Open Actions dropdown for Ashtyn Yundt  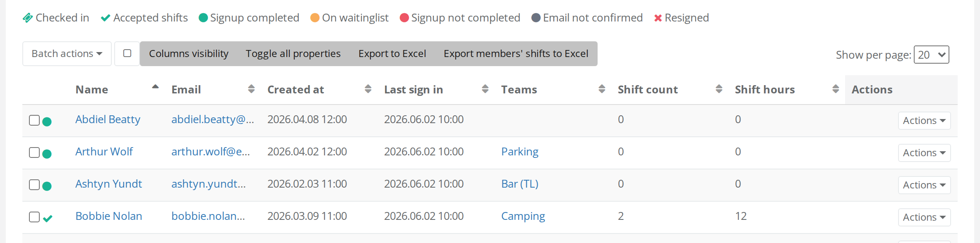[x=924, y=185]
